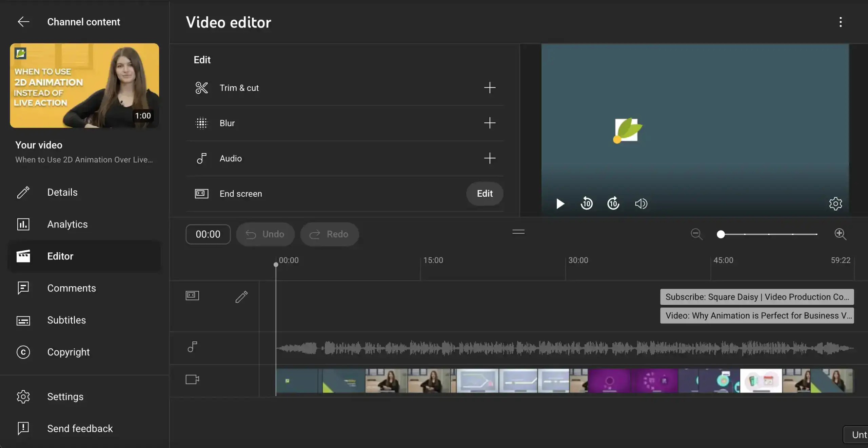Mute the preview player volume
This screenshot has width=868, height=448.
click(x=641, y=203)
